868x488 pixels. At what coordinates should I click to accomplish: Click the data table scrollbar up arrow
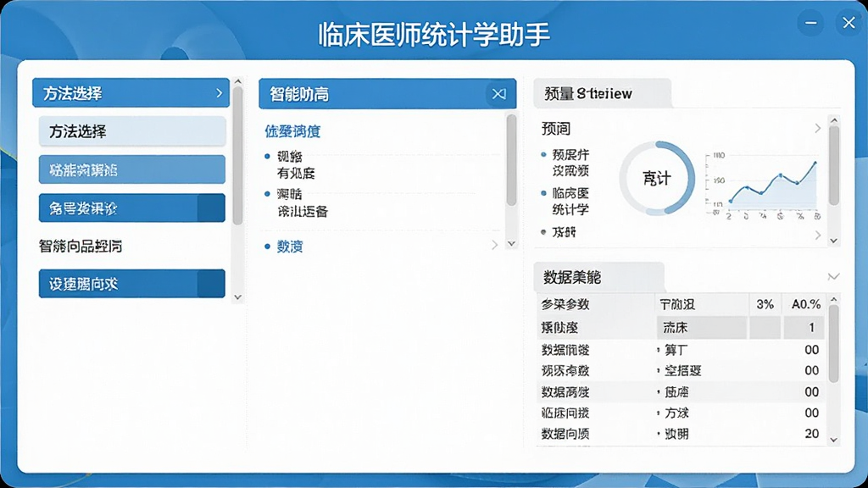[834, 299]
